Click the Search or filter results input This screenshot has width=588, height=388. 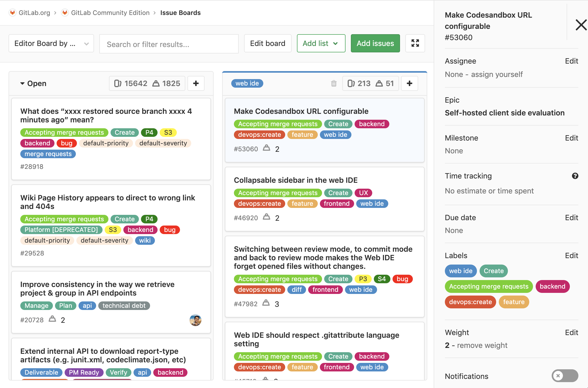(x=169, y=44)
